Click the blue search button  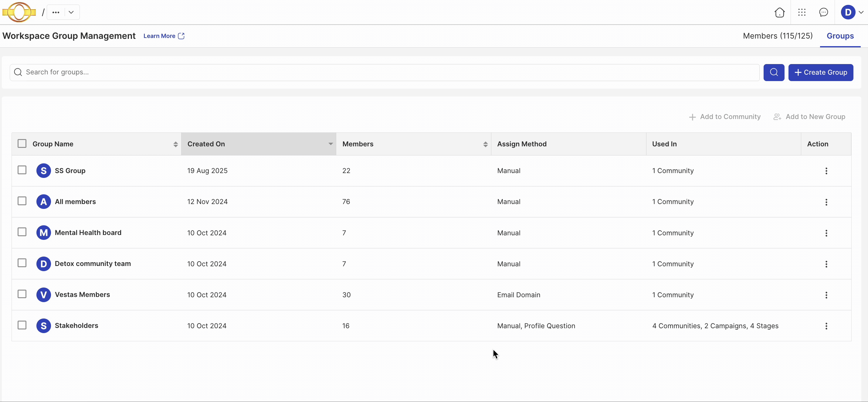click(774, 73)
